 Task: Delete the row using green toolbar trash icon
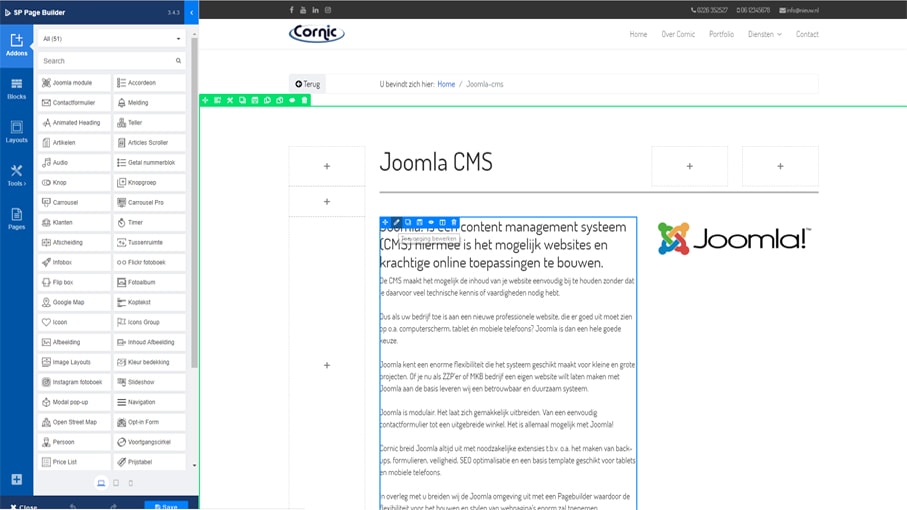pos(304,100)
